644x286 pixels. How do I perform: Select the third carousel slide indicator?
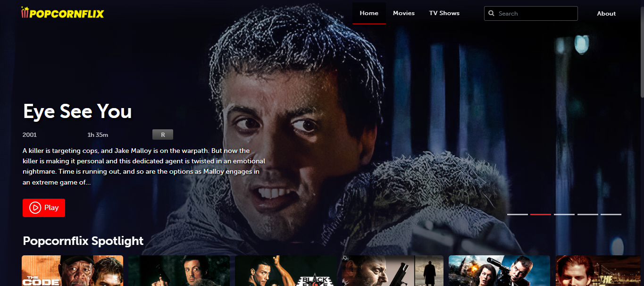pyautogui.click(x=564, y=214)
